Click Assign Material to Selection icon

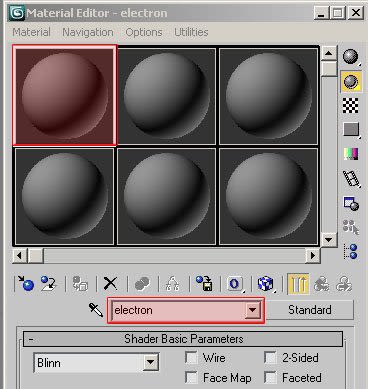[80, 284]
